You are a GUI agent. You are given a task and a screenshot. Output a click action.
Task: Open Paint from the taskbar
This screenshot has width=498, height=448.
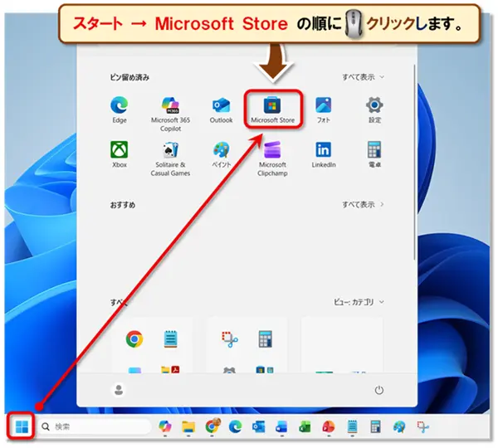[x=399, y=426]
